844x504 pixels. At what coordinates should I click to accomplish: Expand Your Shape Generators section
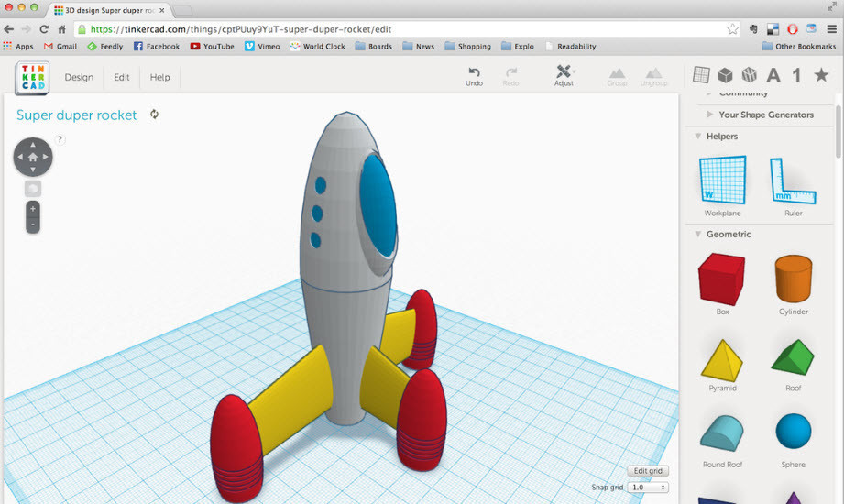pos(765,115)
